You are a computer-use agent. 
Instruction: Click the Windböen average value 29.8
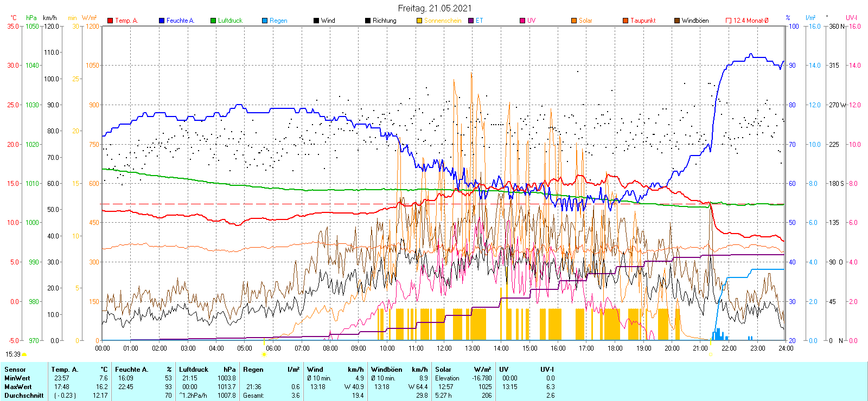(x=422, y=396)
